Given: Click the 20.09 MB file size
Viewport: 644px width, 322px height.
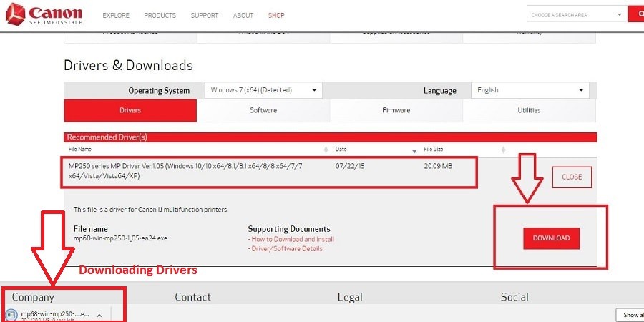Looking at the screenshot, I should [x=438, y=166].
